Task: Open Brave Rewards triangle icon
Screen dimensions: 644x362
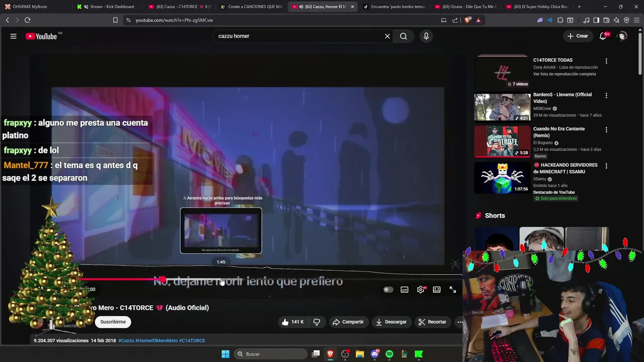Action: (x=478, y=20)
